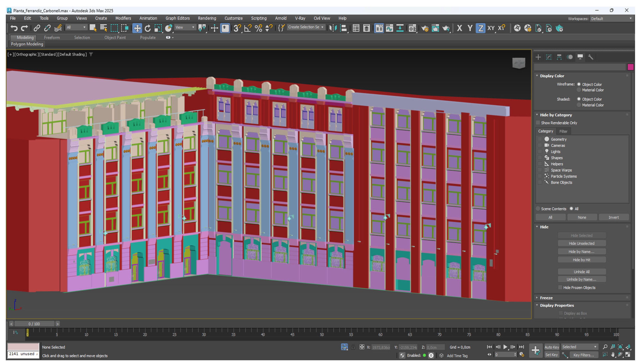
Task: Select Material Color for Shaded
Action: click(579, 105)
